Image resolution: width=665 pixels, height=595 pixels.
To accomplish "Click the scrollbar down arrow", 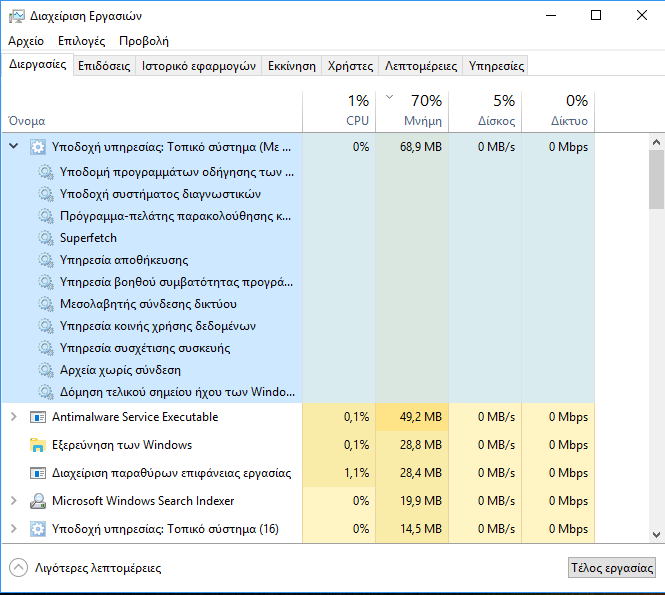I will [x=656, y=535].
